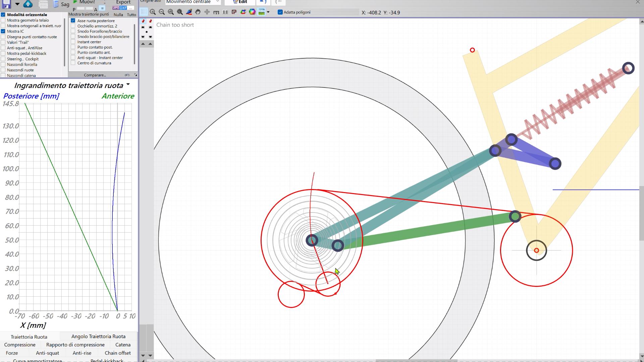Click the bottom bracket center point on the drawing
The width and height of the screenshot is (644, 362).
click(536, 250)
